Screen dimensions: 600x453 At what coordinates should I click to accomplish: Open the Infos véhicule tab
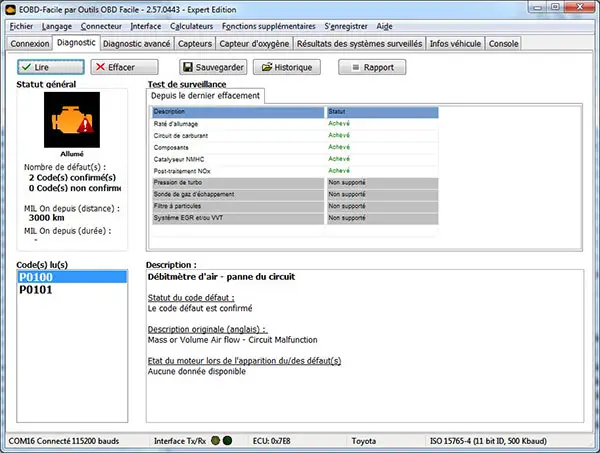coord(455,44)
